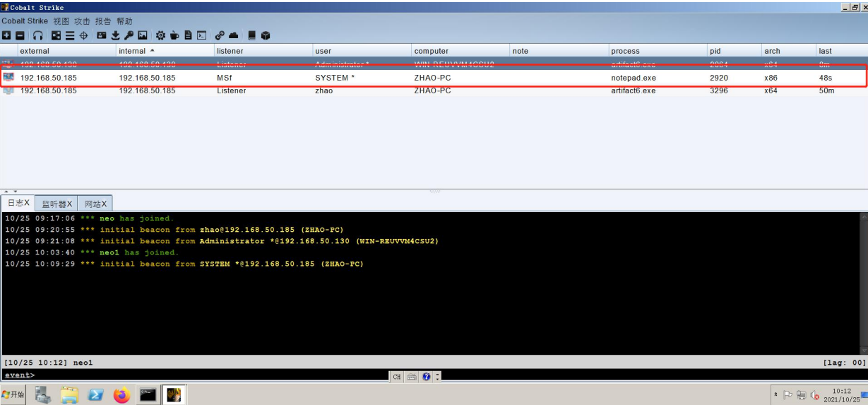Open the 开始 Start button
The image size is (868, 405).
pyautogui.click(x=13, y=394)
